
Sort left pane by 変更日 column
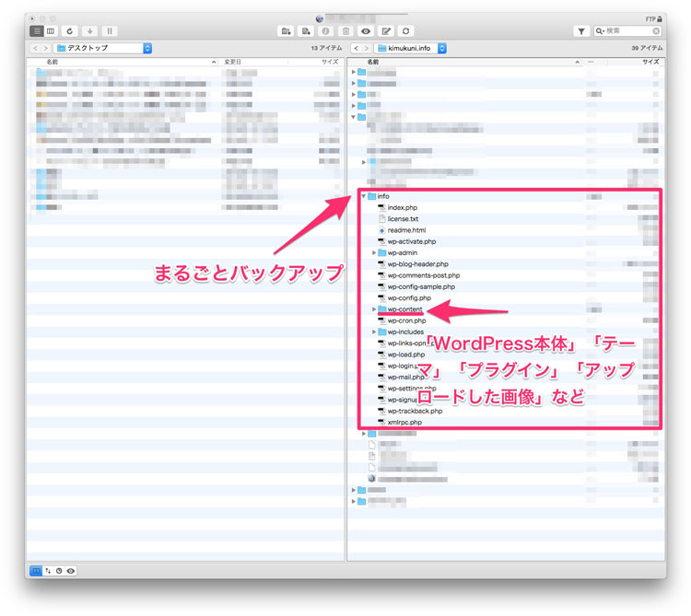[254, 62]
